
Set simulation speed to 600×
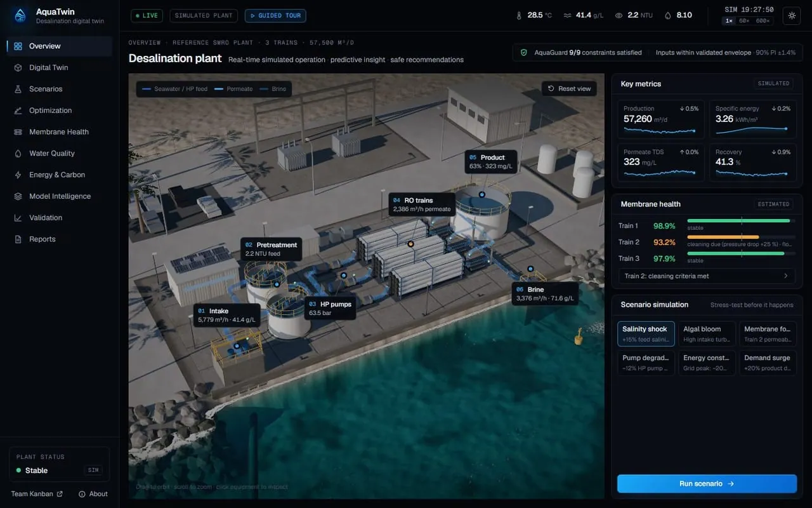[762, 21]
